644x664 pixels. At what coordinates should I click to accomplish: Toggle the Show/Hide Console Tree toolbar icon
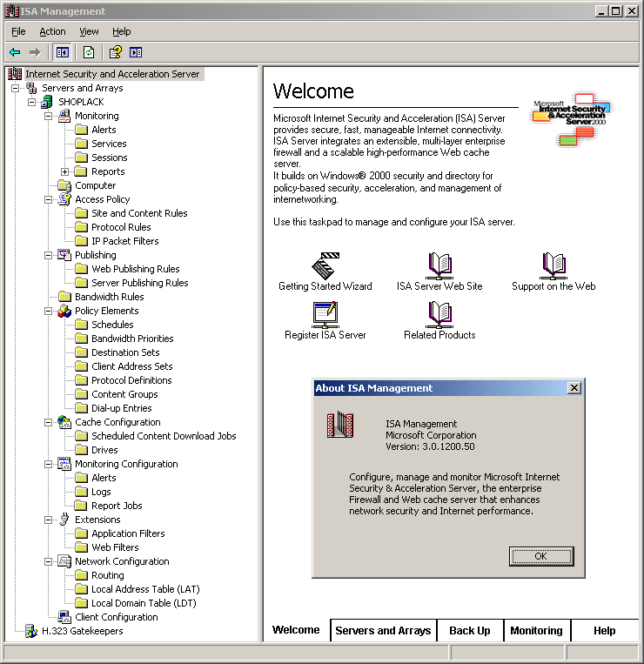[x=63, y=52]
